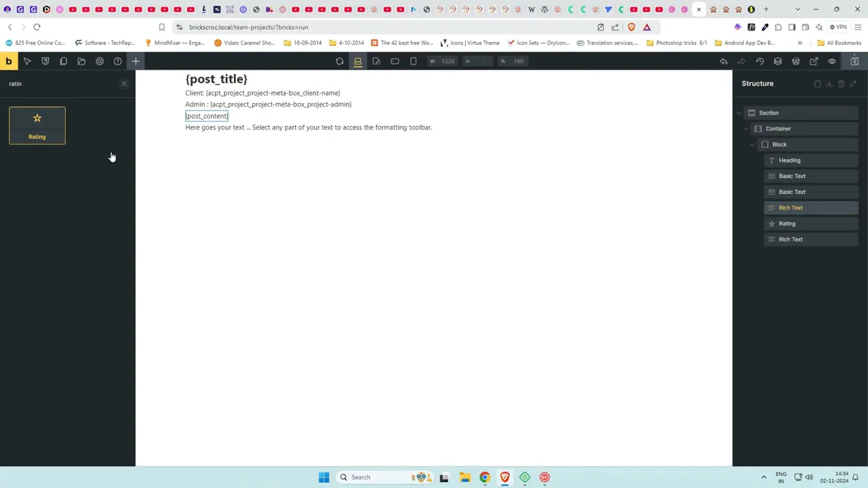Viewport: 868px width, 488px height.
Task: Toggle the Structure panel layers icon
Action: 778,62
